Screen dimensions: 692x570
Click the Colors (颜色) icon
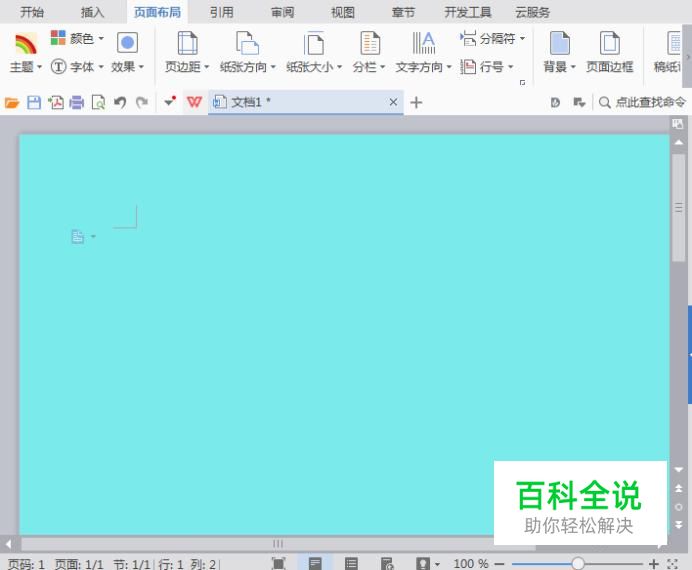[x=58, y=38]
